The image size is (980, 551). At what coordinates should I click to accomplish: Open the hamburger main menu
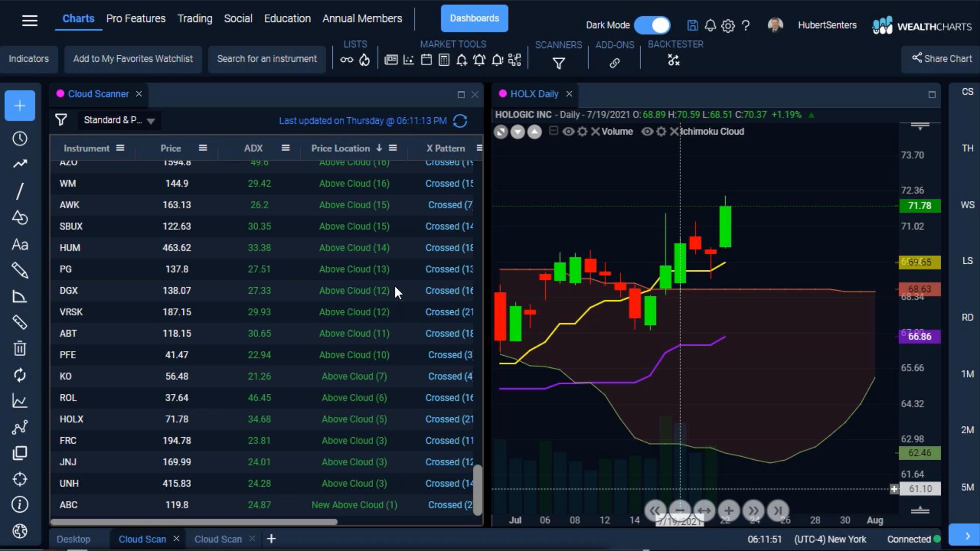click(30, 20)
